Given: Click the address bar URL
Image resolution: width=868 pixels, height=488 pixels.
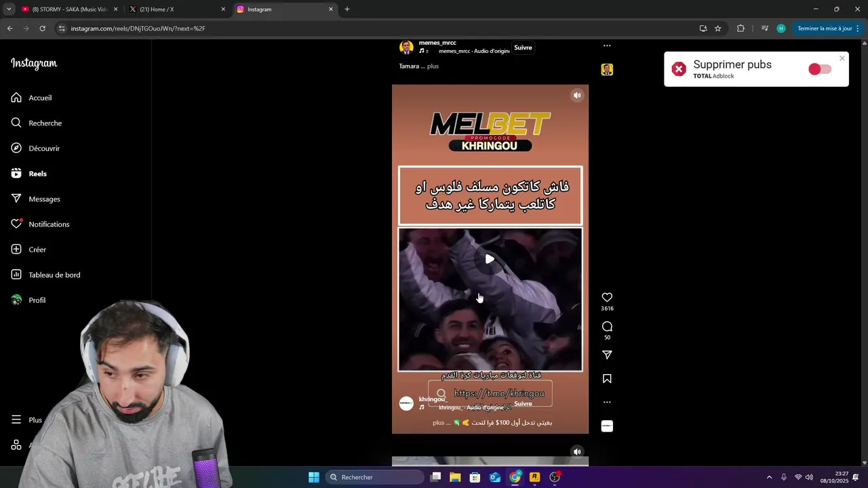Looking at the screenshot, I should pyautogui.click(x=138, y=28).
